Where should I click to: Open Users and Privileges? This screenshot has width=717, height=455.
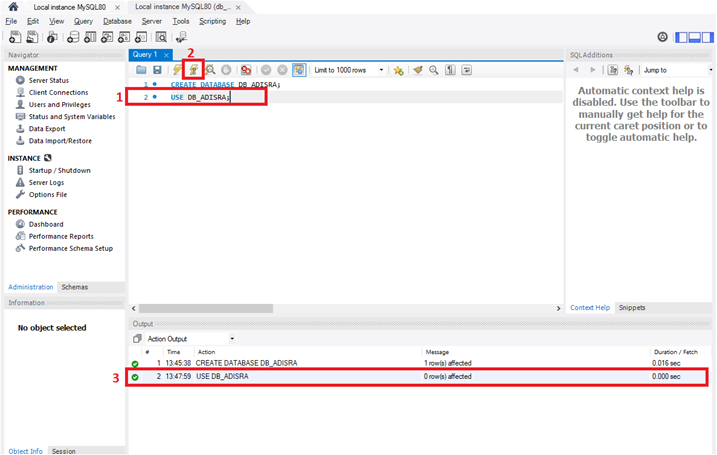coord(59,105)
